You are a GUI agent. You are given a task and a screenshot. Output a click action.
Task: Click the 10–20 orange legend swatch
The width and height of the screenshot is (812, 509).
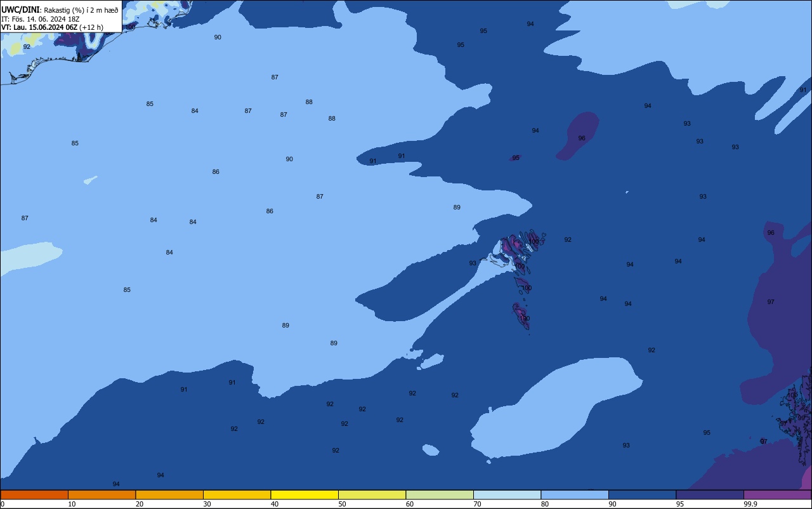(101, 494)
